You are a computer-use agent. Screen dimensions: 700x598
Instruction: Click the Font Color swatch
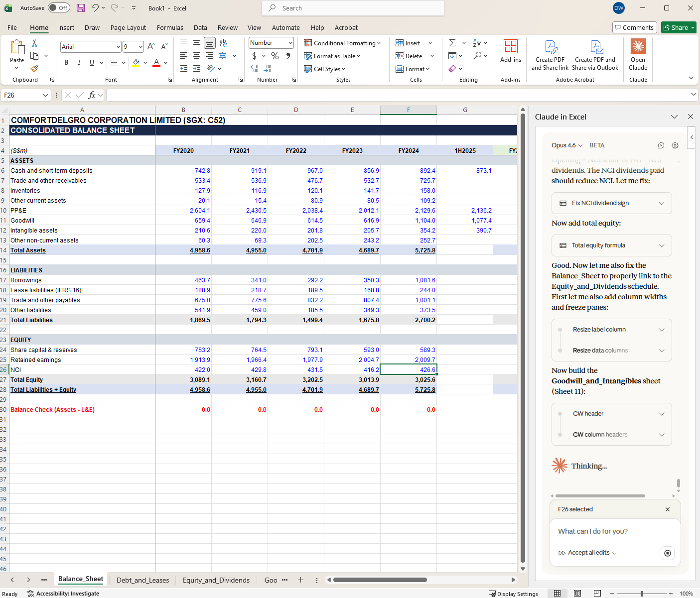[x=156, y=62]
